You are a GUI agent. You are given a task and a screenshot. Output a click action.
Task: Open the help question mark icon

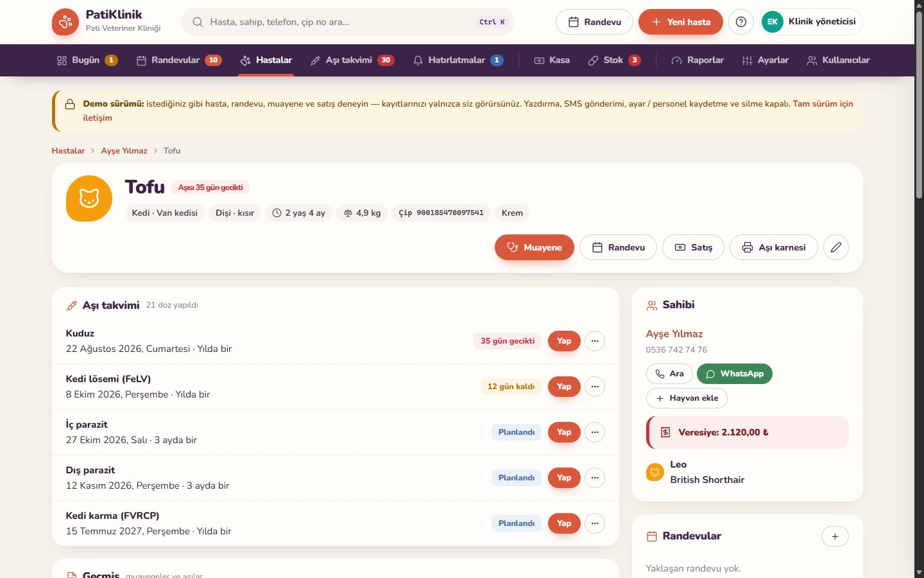pos(740,22)
